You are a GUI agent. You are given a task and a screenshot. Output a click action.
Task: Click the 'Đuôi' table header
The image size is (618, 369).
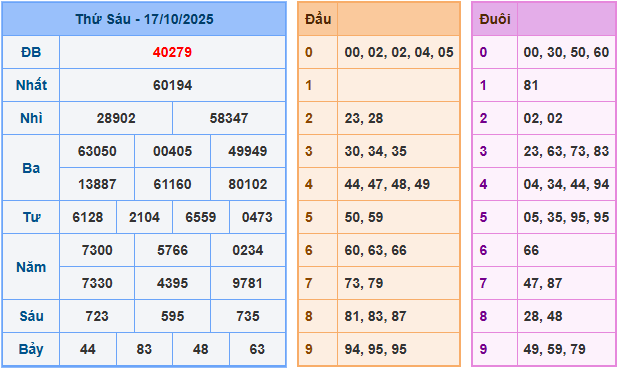pyautogui.click(x=495, y=19)
